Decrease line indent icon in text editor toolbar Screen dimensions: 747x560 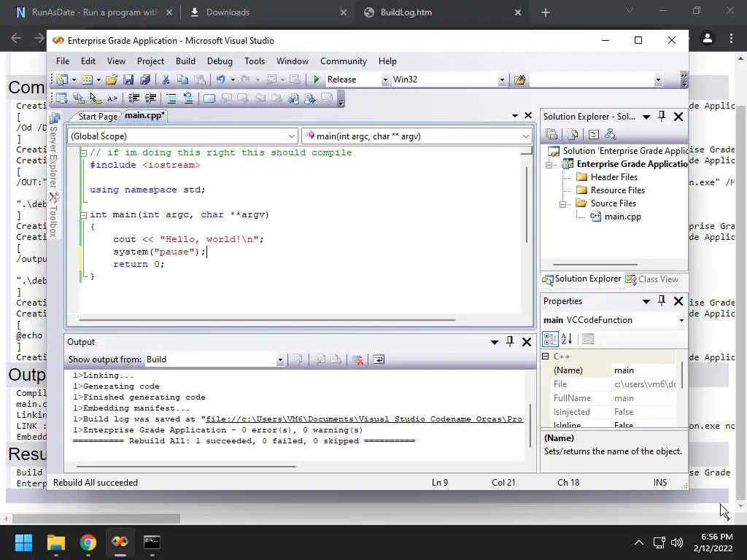point(134,98)
